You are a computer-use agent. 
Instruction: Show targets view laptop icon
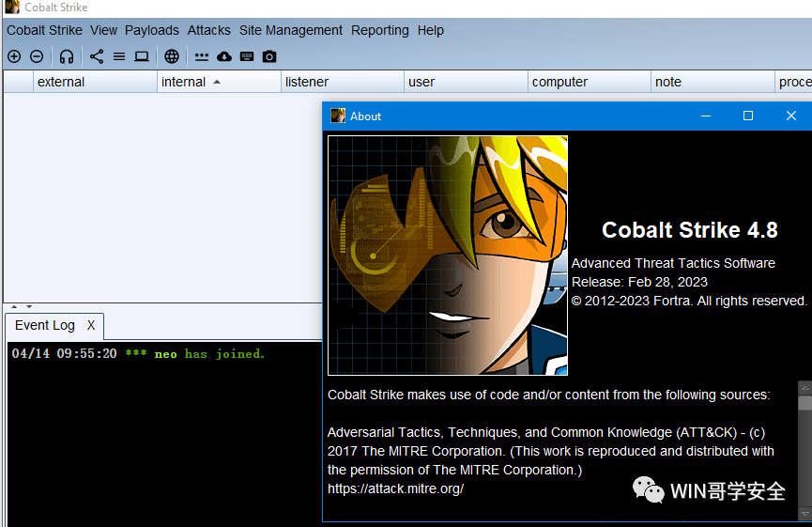point(142,56)
